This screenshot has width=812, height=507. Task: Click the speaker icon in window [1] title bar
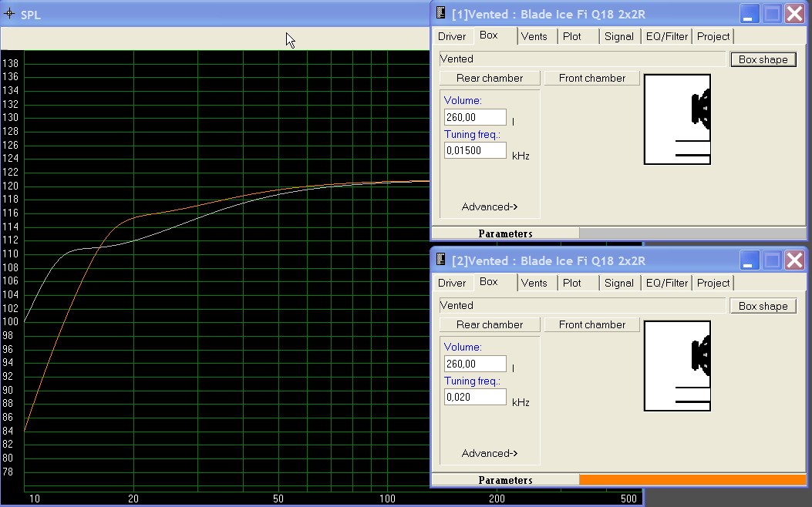click(441, 13)
